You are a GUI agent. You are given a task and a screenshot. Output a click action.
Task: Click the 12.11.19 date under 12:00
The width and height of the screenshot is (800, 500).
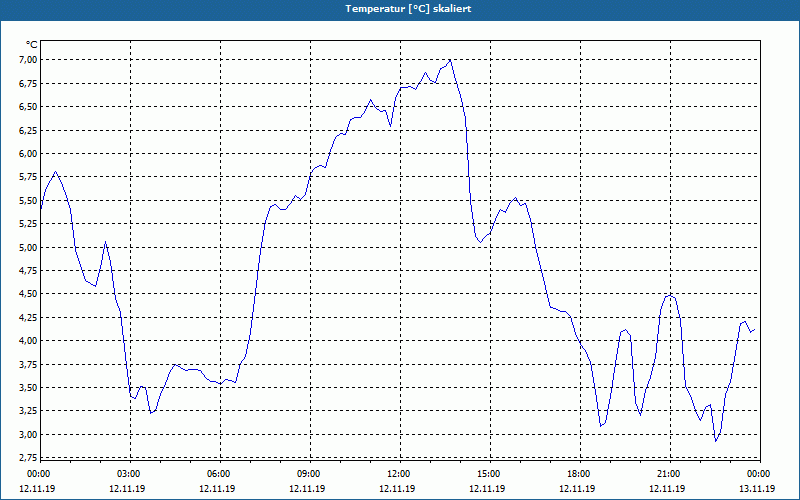pyautogui.click(x=397, y=489)
